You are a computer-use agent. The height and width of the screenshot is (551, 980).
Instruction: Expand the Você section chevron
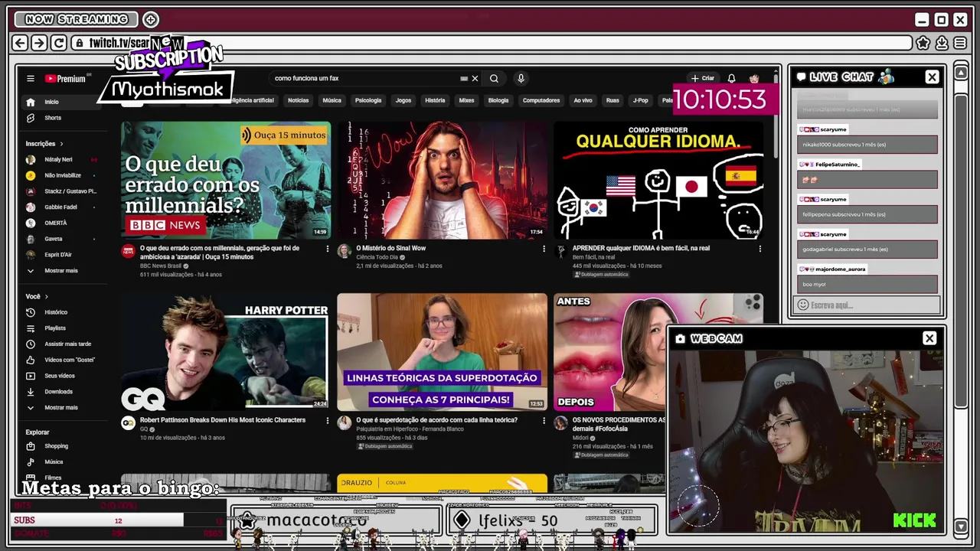[46, 296]
